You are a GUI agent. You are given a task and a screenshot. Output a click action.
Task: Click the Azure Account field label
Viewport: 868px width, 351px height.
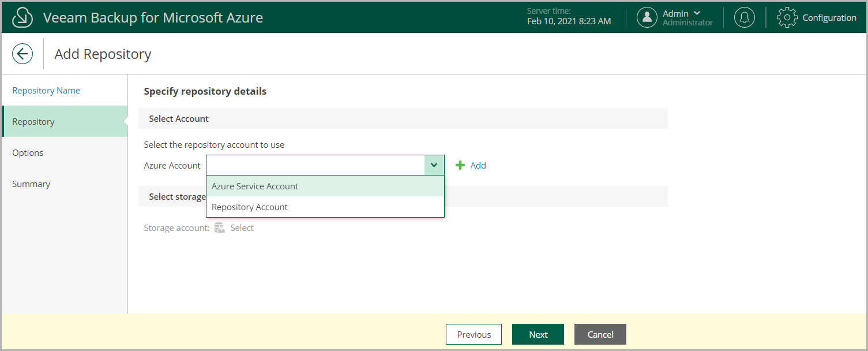point(172,165)
